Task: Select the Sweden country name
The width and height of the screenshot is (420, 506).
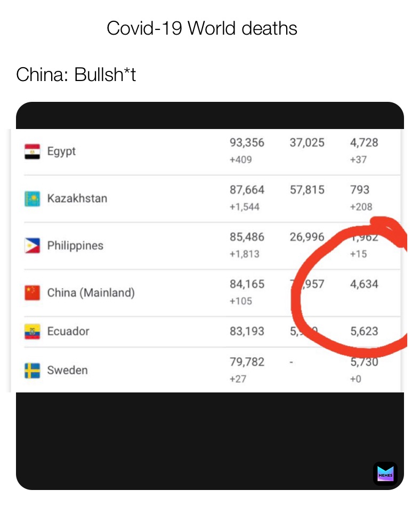Action: tap(68, 370)
